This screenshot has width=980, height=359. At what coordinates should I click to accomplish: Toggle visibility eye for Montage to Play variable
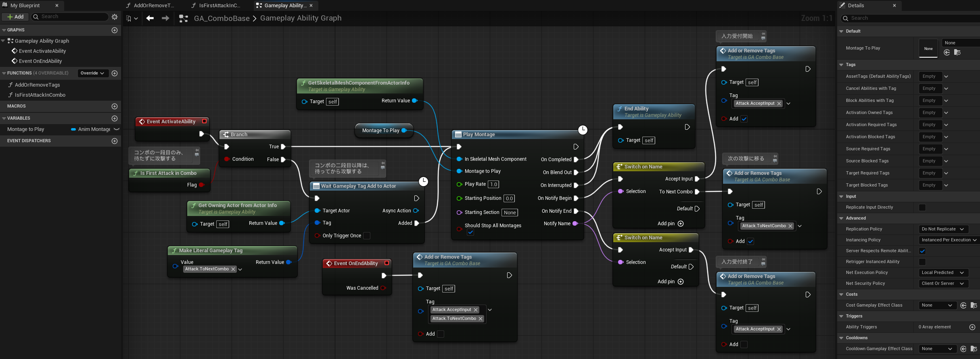[117, 129]
